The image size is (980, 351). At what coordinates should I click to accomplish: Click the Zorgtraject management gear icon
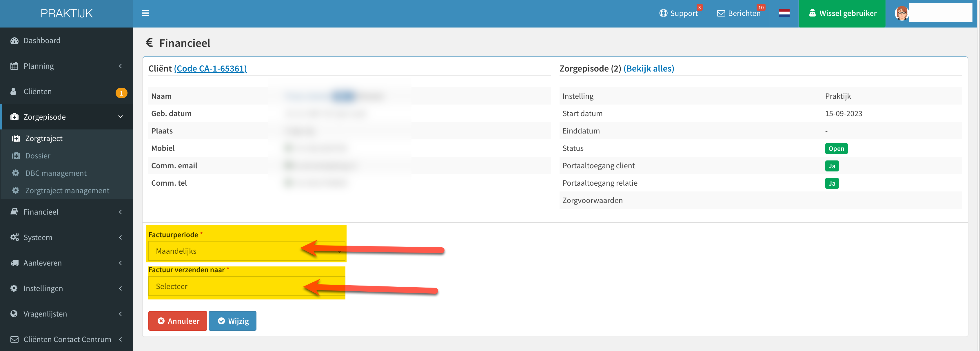(x=16, y=191)
